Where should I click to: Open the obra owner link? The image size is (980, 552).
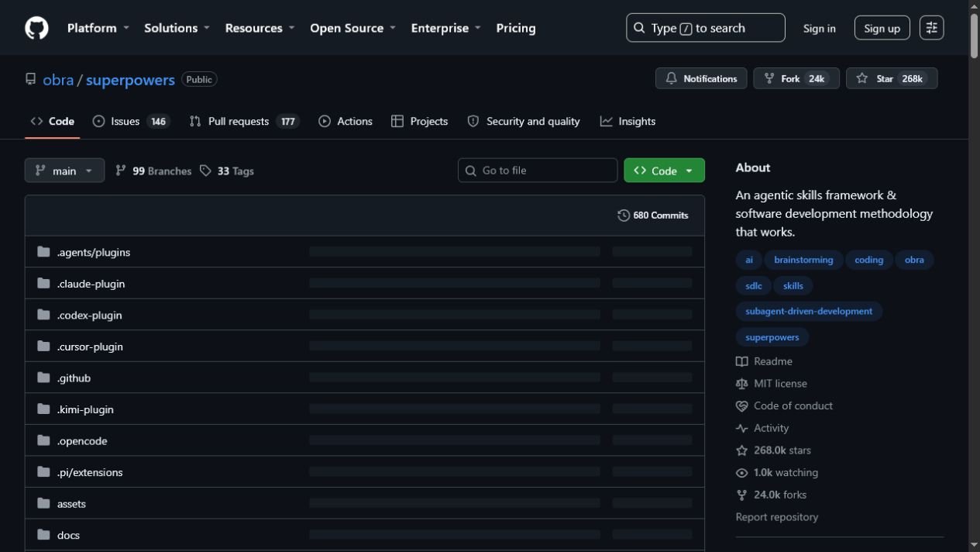pyautogui.click(x=58, y=80)
